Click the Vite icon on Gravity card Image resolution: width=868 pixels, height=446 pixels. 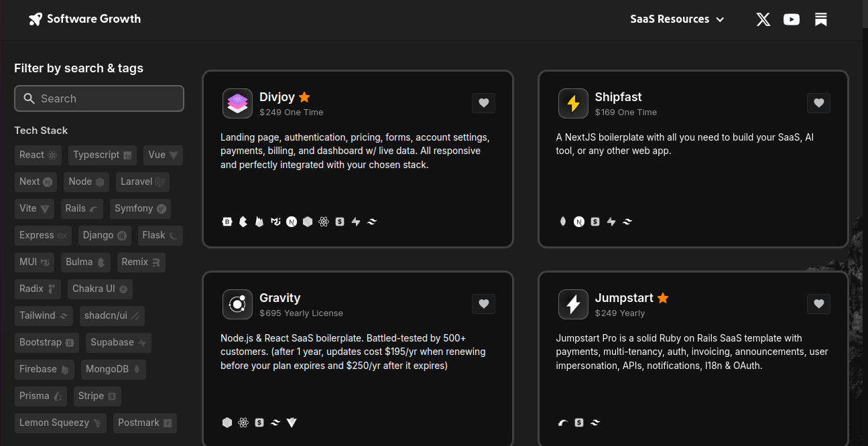292,423
